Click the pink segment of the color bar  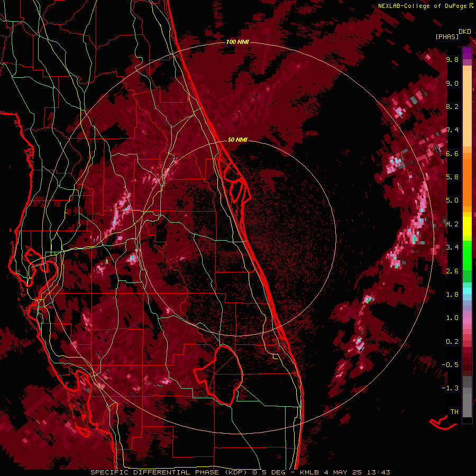pos(467,320)
